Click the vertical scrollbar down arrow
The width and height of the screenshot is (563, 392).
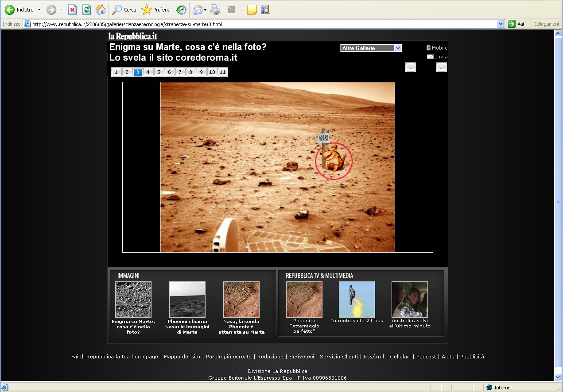click(558, 377)
